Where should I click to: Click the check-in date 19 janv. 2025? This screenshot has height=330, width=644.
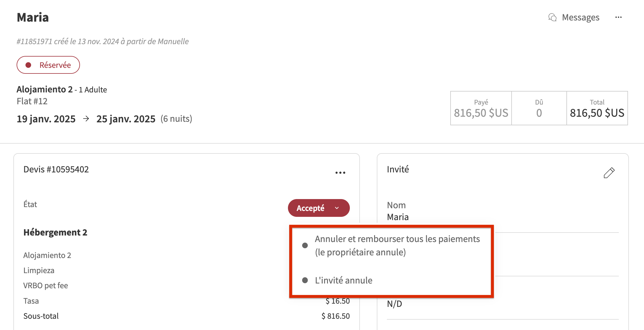pyautogui.click(x=46, y=119)
